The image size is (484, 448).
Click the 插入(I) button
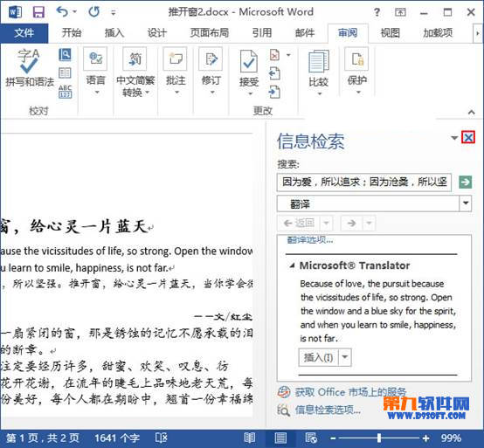tap(319, 357)
